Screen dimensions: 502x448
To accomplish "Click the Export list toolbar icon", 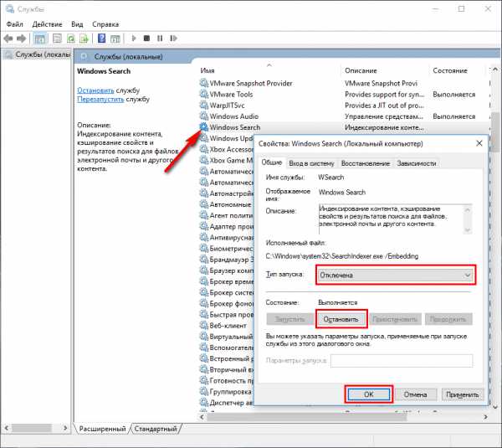I will coord(84,39).
